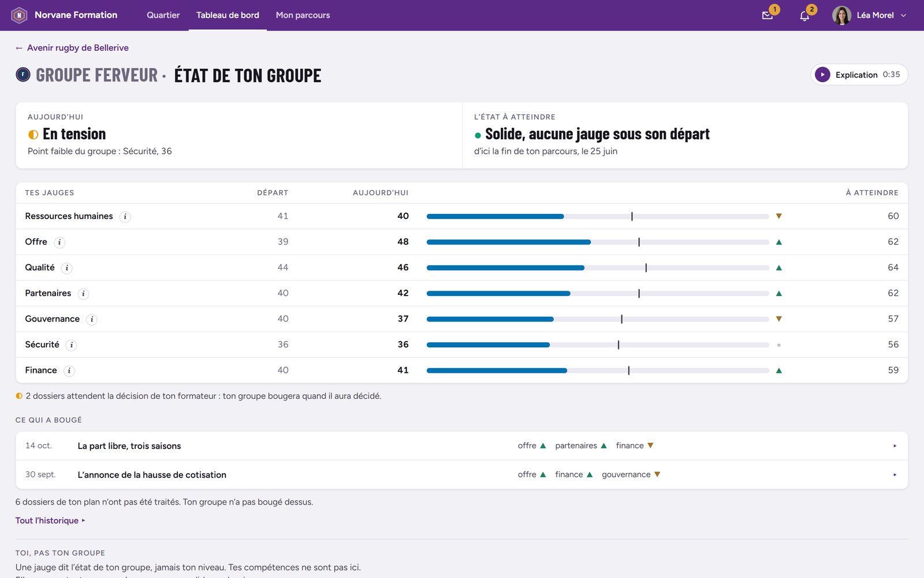Image resolution: width=924 pixels, height=578 pixels.
Task: Click the Norvane Formation logo icon
Action: pyautogui.click(x=19, y=15)
